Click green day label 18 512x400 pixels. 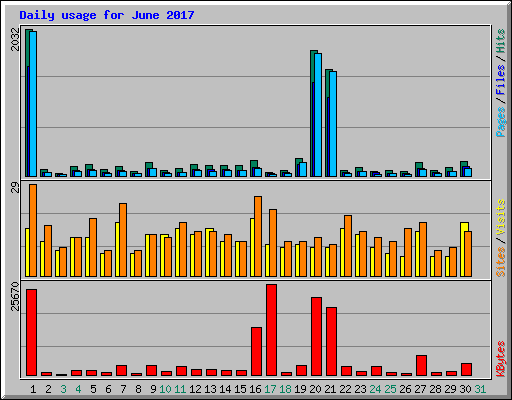coord(285,389)
